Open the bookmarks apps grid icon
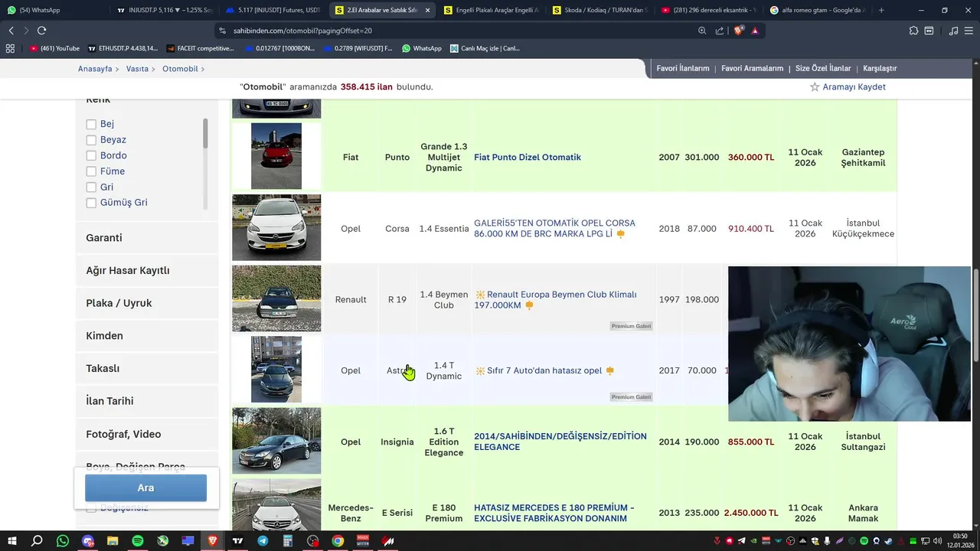 [x=10, y=48]
